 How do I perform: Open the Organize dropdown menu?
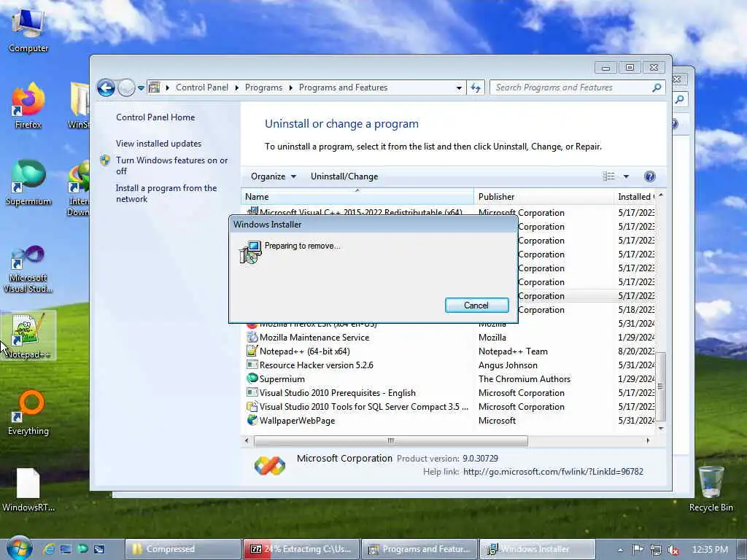pos(274,176)
